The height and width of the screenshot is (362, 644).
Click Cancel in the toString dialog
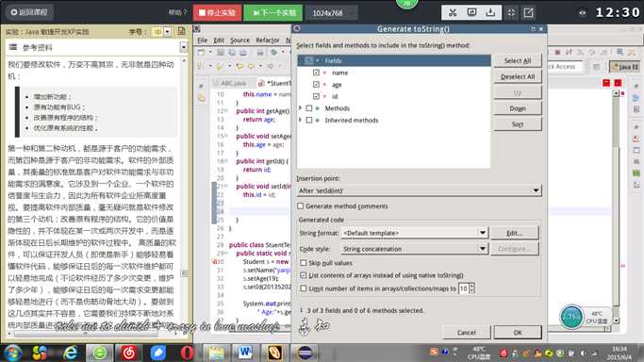(x=466, y=333)
